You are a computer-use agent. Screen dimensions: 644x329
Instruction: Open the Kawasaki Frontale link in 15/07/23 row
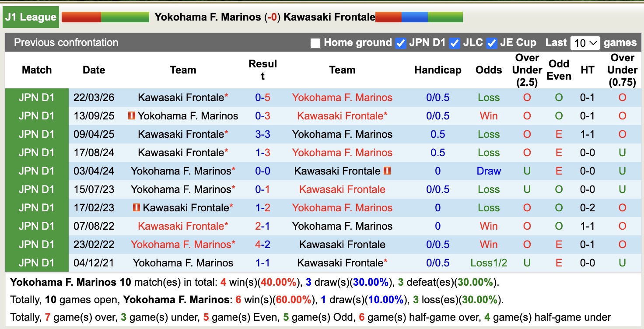343,189
